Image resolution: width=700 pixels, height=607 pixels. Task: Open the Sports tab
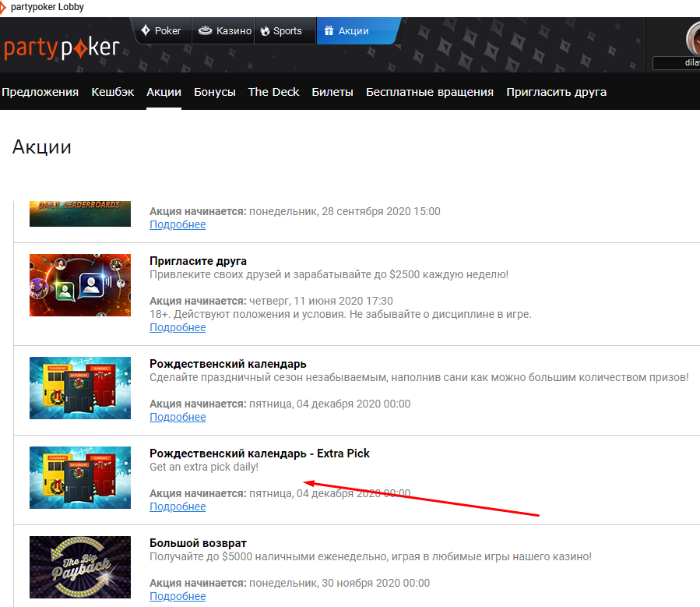tap(285, 30)
